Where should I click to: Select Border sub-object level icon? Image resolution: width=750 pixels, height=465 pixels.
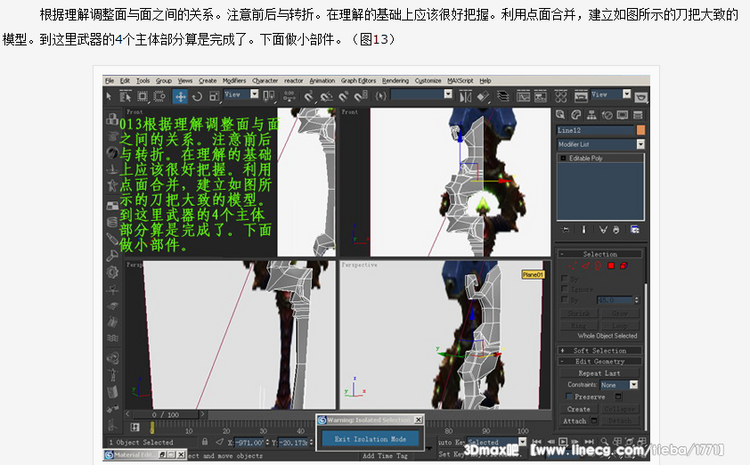pyautogui.click(x=598, y=266)
